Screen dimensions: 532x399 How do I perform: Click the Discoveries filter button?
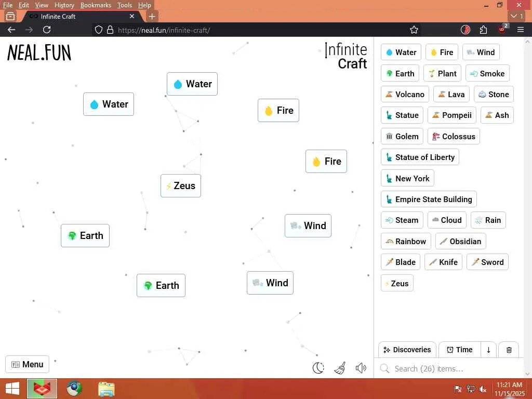pyautogui.click(x=407, y=350)
